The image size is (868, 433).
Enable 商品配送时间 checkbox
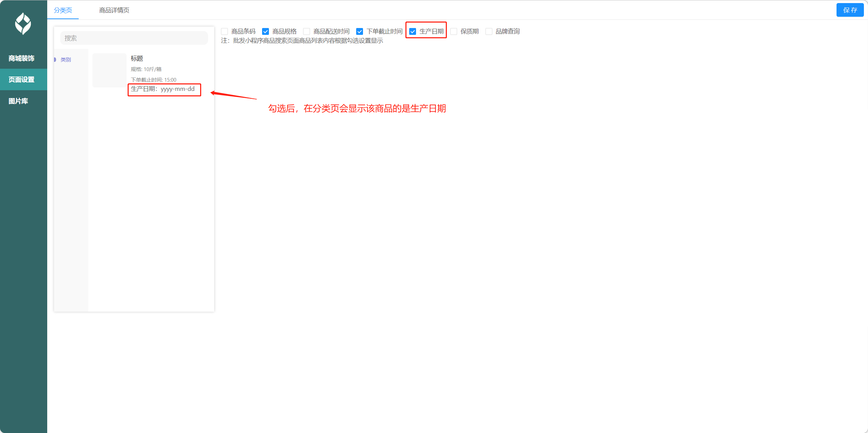click(x=307, y=31)
